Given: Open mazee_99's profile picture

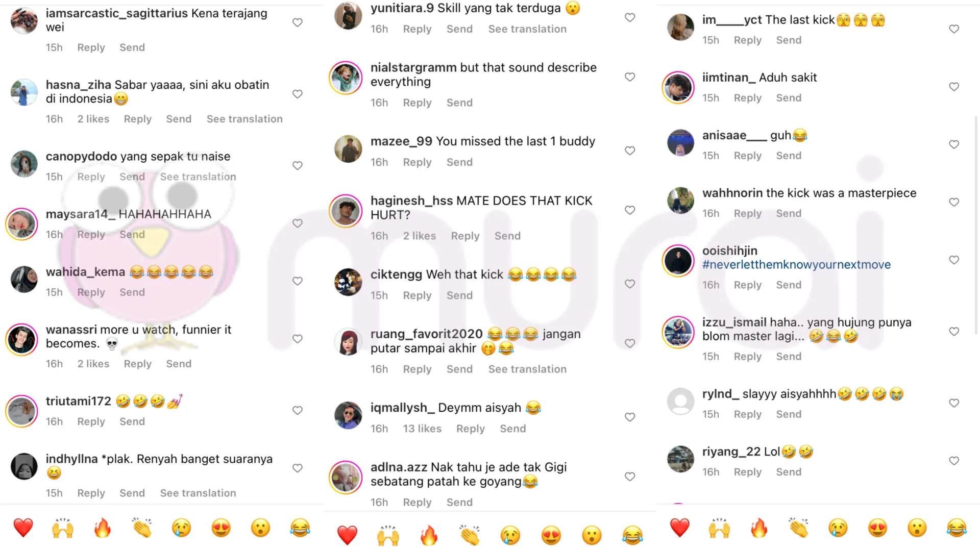Looking at the screenshot, I should (348, 149).
